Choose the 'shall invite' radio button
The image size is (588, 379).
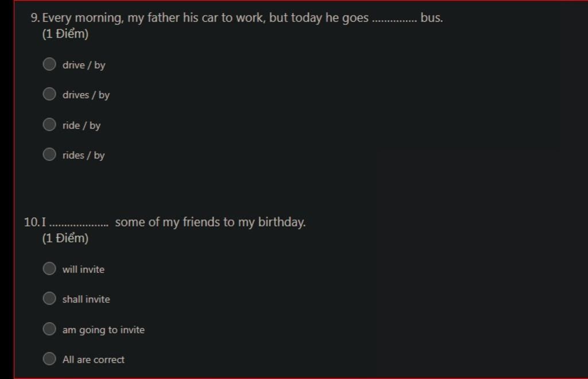[x=49, y=298]
